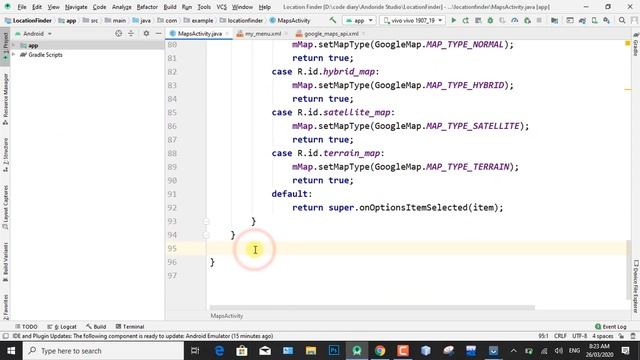Click the Windows Start button
This screenshot has width=640, height=360.
tap(11, 351)
